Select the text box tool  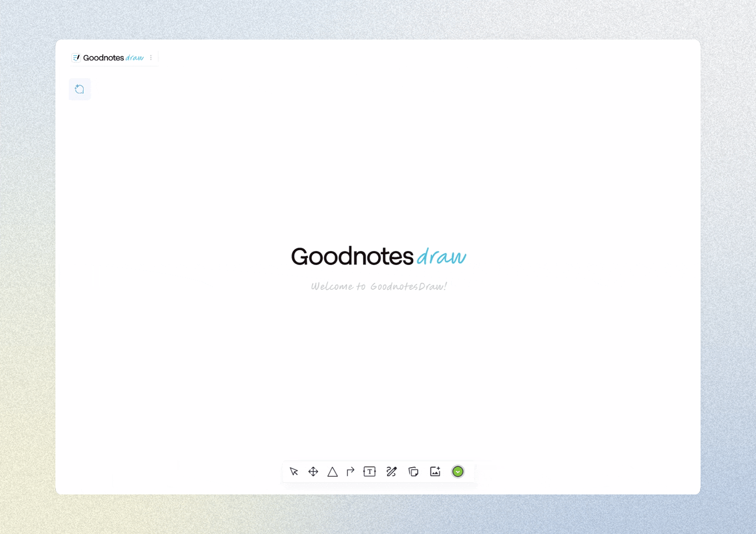click(370, 472)
